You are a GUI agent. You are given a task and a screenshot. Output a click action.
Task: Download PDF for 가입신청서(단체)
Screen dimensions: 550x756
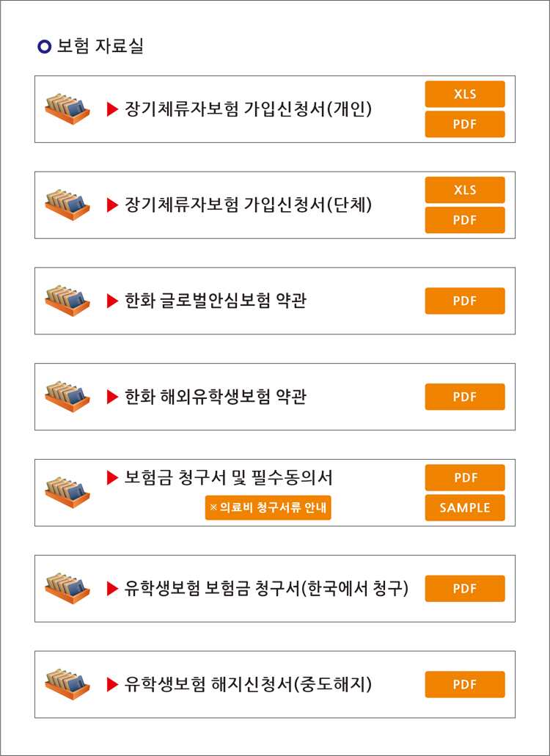point(465,220)
